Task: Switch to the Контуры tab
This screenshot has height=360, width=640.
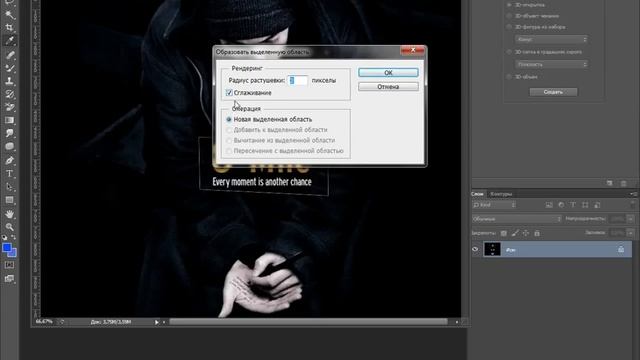Action: coord(501,194)
